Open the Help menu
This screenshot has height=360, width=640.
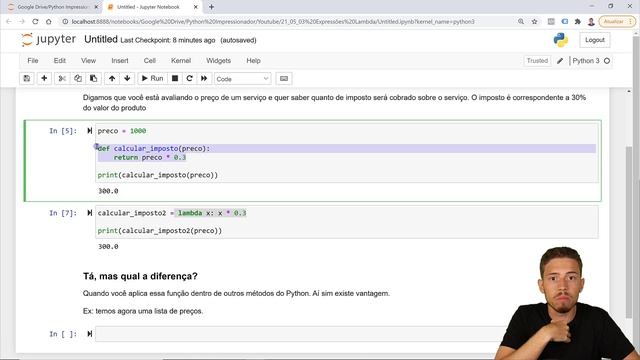(253, 60)
